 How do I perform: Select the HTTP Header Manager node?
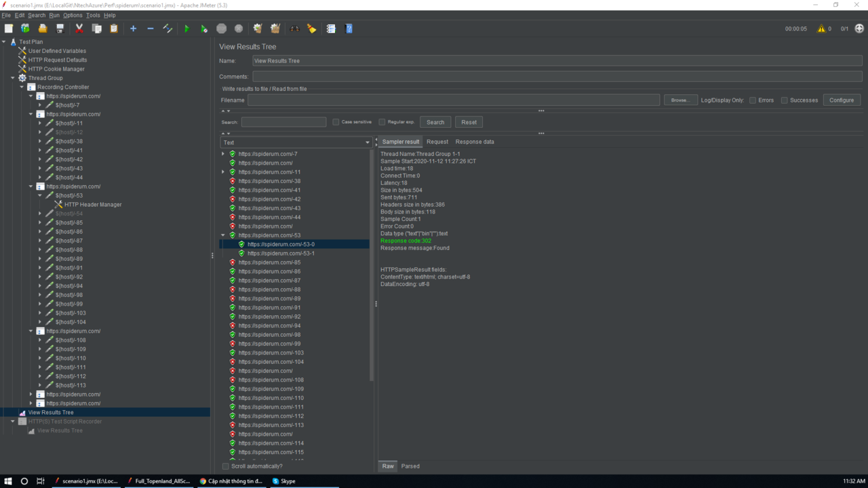[x=93, y=205]
